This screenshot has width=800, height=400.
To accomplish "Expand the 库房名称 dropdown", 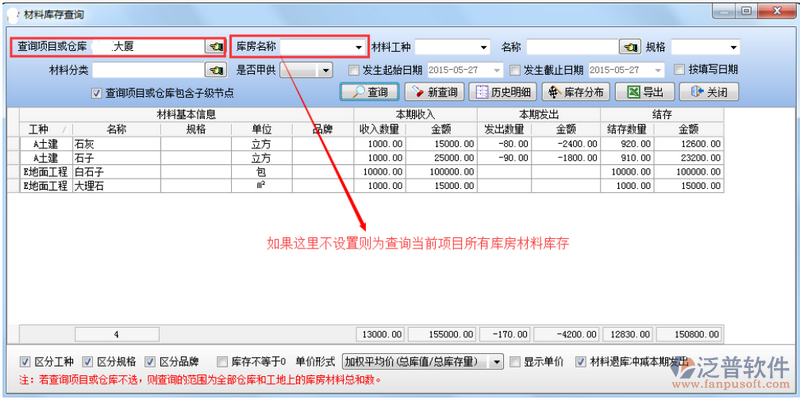I will [358, 47].
